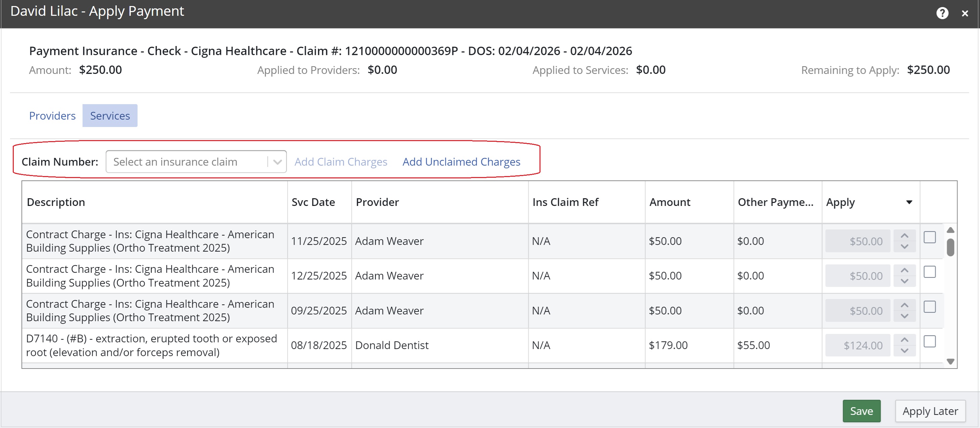The width and height of the screenshot is (980, 428).
Task: Click the green Save button
Action: (861, 411)
